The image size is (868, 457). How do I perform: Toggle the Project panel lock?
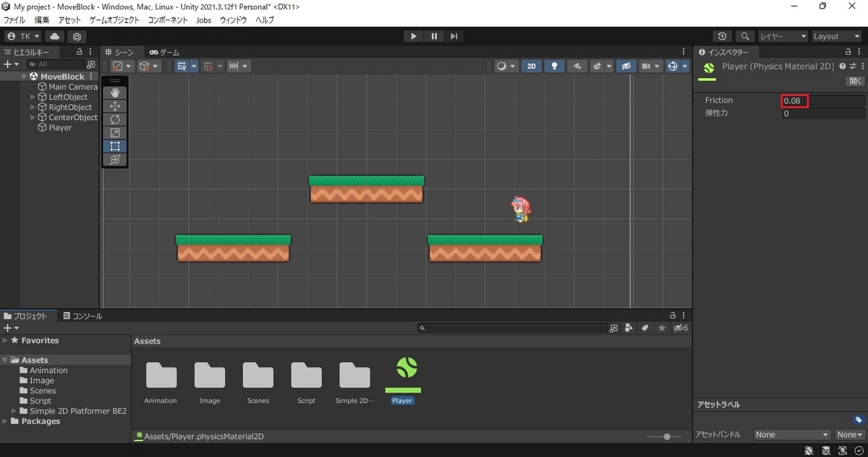673,316
